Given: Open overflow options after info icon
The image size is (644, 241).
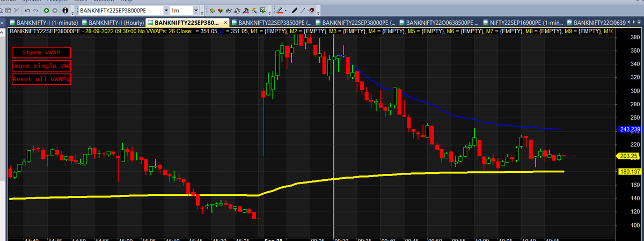Looking at the screenshot, I should [72, 12].
